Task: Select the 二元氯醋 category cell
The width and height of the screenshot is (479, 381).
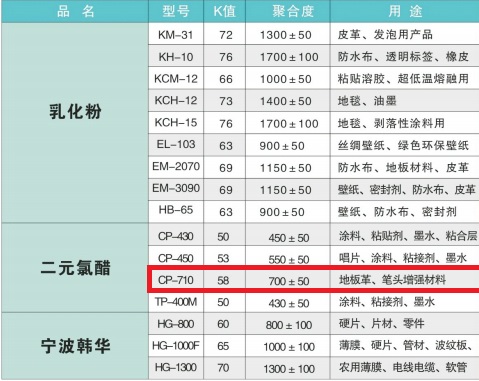Action: [75, 268]
